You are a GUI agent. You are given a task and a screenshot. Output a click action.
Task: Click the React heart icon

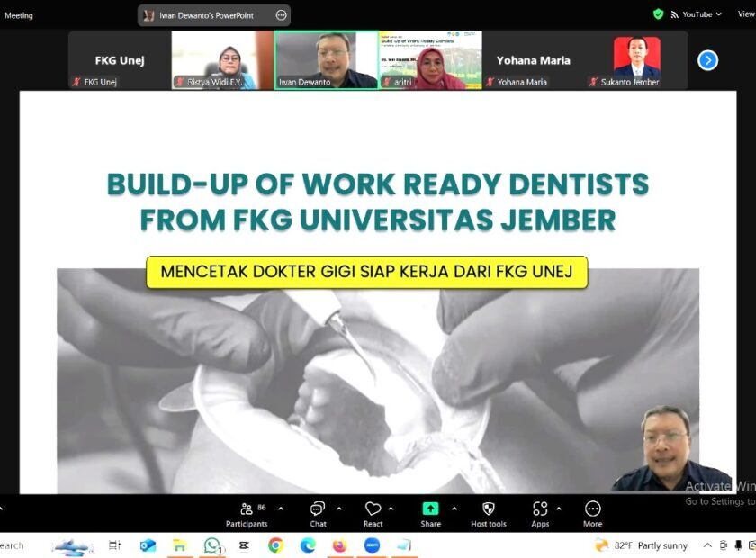[x=373, y=508]
